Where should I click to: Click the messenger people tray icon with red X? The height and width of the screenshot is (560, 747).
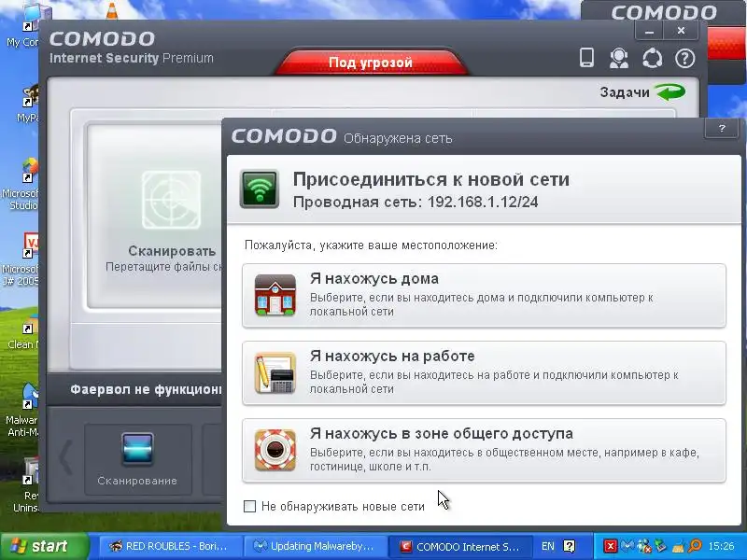tap(644, 546)
